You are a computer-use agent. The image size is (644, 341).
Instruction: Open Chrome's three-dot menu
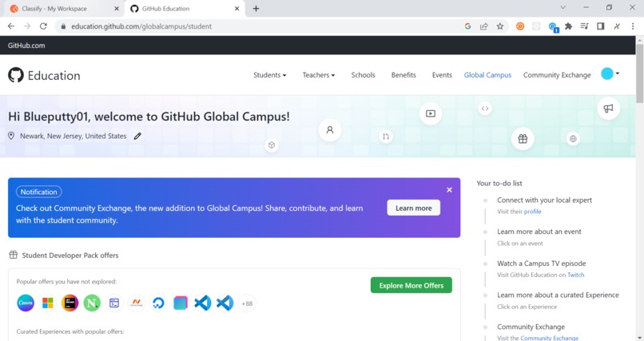click(x=633, y=26)
